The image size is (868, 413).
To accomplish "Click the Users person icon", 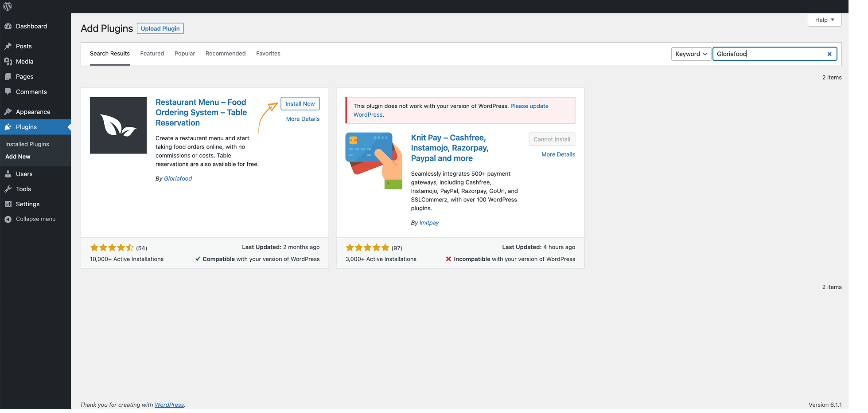I will [x=8, y=174].
